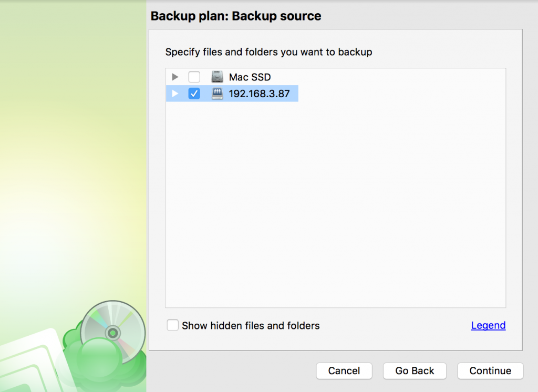Click the 192.168.3.87 network drive icon
This screenshot has height=392, width=538.
tap(217, 94)
